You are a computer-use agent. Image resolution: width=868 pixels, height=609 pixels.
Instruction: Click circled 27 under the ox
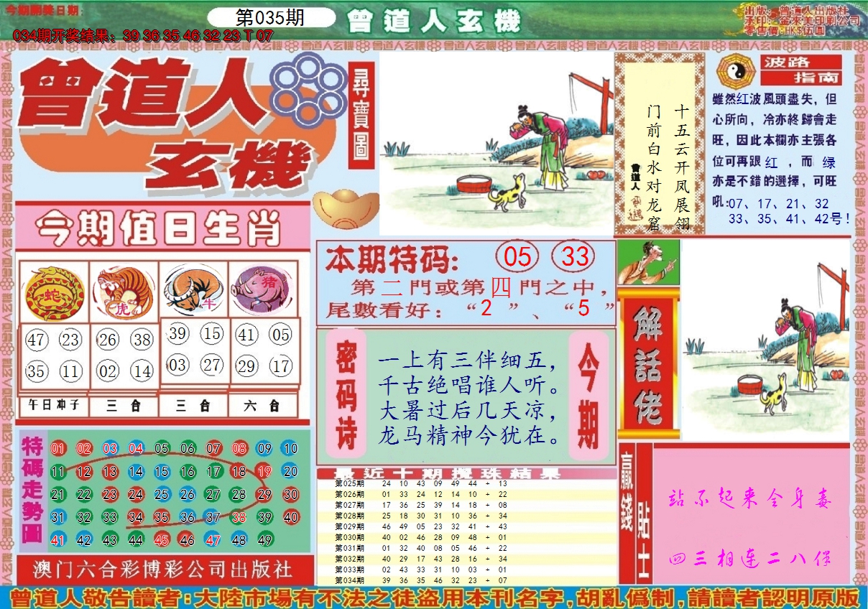212,366
